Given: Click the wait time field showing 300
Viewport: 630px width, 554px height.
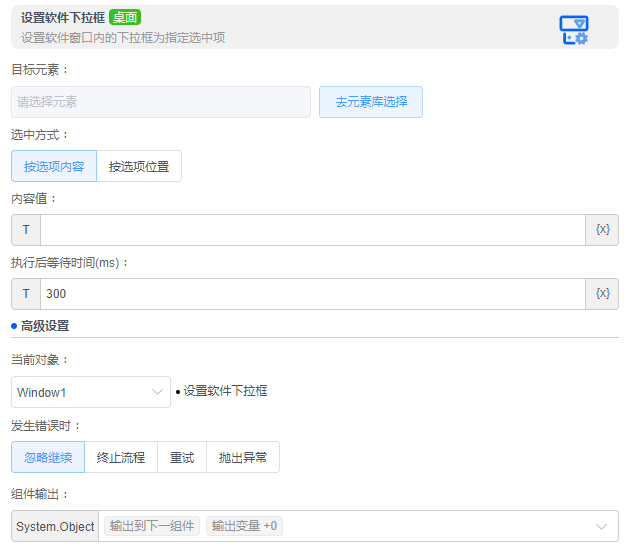Looking at the screenshot, I should 313,294.
